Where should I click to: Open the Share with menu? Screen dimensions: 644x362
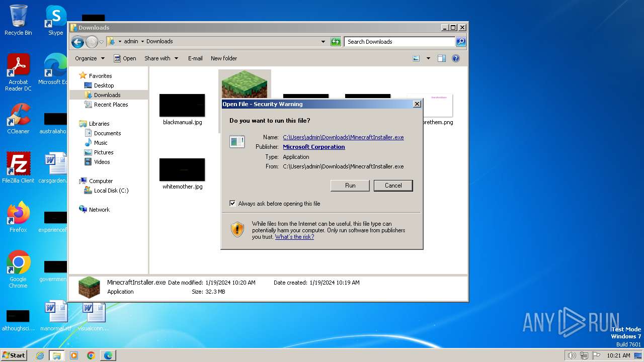click(161, 58)
